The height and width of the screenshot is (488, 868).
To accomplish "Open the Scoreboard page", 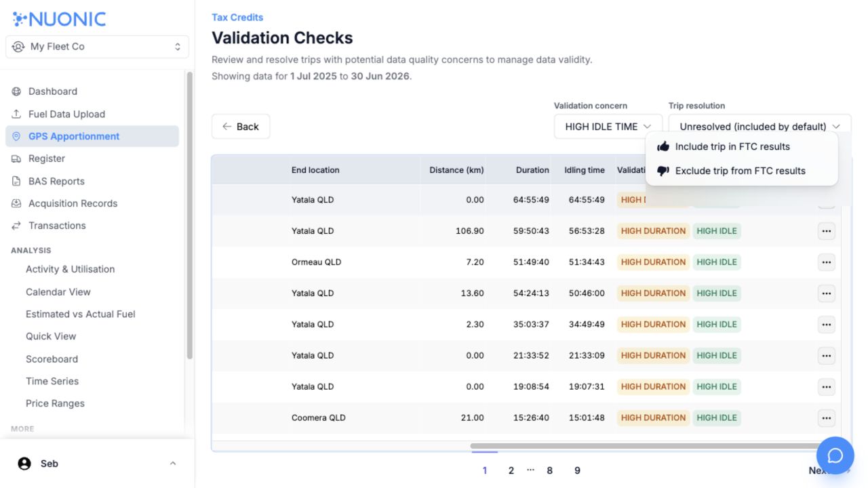I will tap(52, 359).
